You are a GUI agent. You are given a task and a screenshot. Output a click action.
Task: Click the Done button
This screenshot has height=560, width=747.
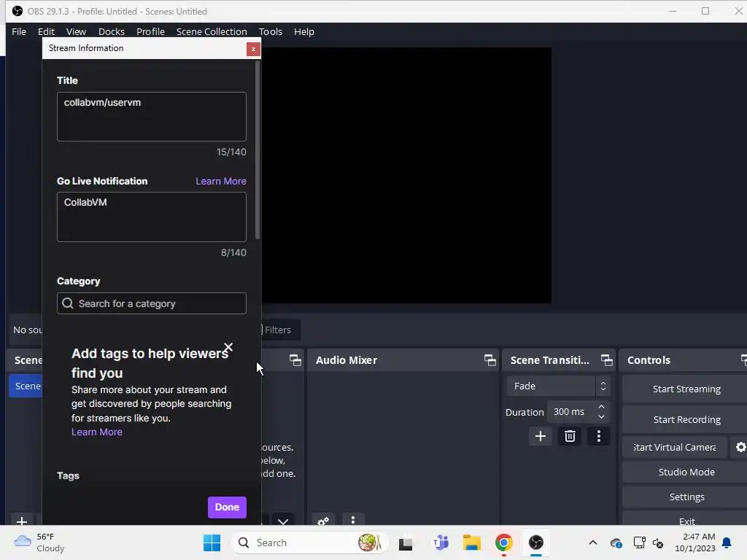(227, 507)
